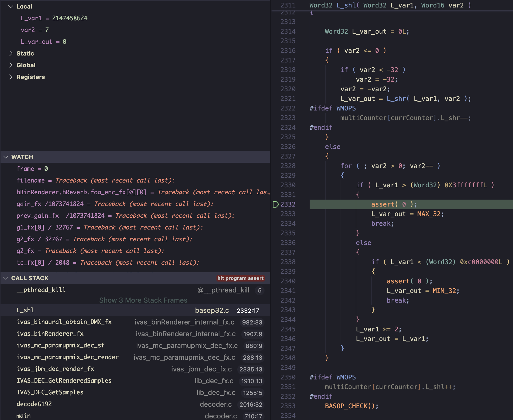
Task: Collapse the Local variables section
Action: pos(11,7)
